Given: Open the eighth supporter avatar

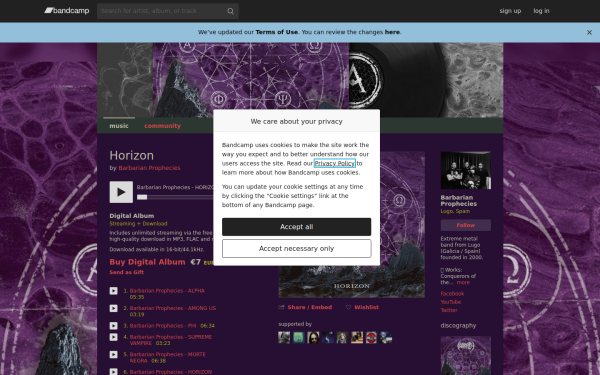Looking at the screenshot, I should coord(386,338).
